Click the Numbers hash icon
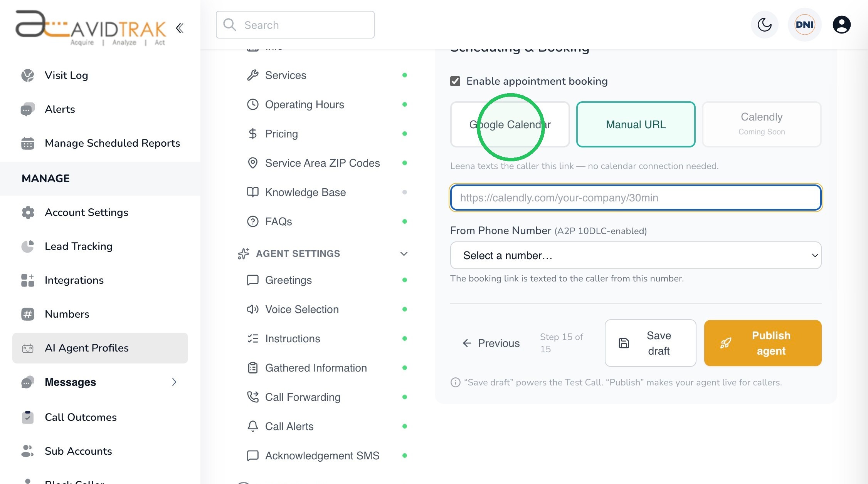 point(28,314)
